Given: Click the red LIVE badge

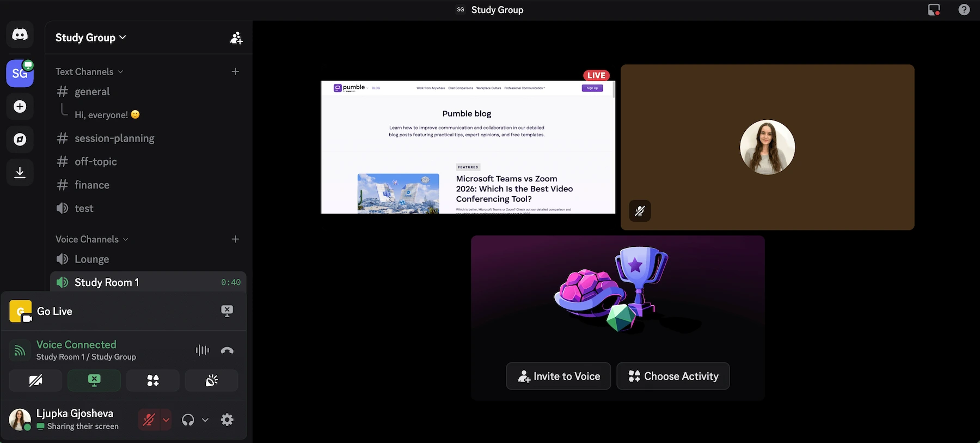Looking at the screenshot, I should [596, 75].
